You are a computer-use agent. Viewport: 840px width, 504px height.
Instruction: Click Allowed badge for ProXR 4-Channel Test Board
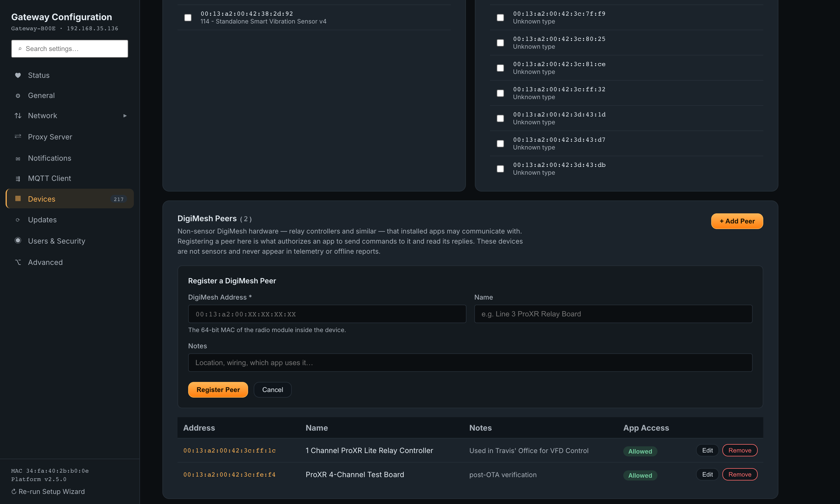tap(640, 475)
